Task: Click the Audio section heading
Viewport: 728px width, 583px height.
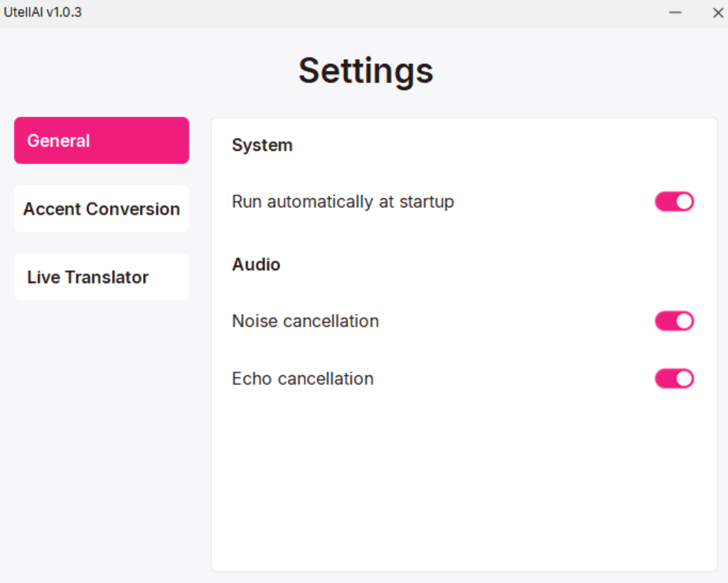Action: 256,264
